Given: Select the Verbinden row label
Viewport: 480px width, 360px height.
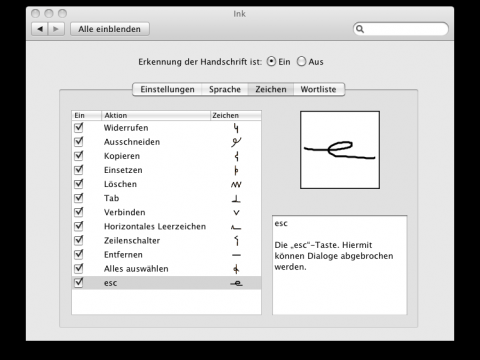Looking at the screenshot, I should (125, 212).
